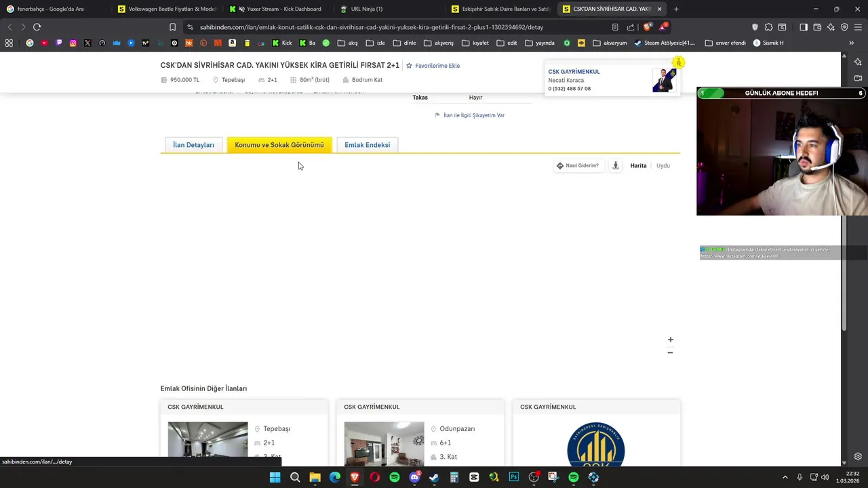The height and width of the screenshot is (488, 868).
Task: Open a new browser tab with plus
Action: [676, 9]
